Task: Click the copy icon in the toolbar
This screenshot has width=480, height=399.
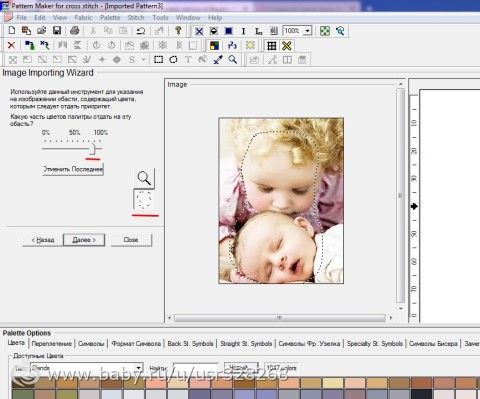Action: point(108,31)
